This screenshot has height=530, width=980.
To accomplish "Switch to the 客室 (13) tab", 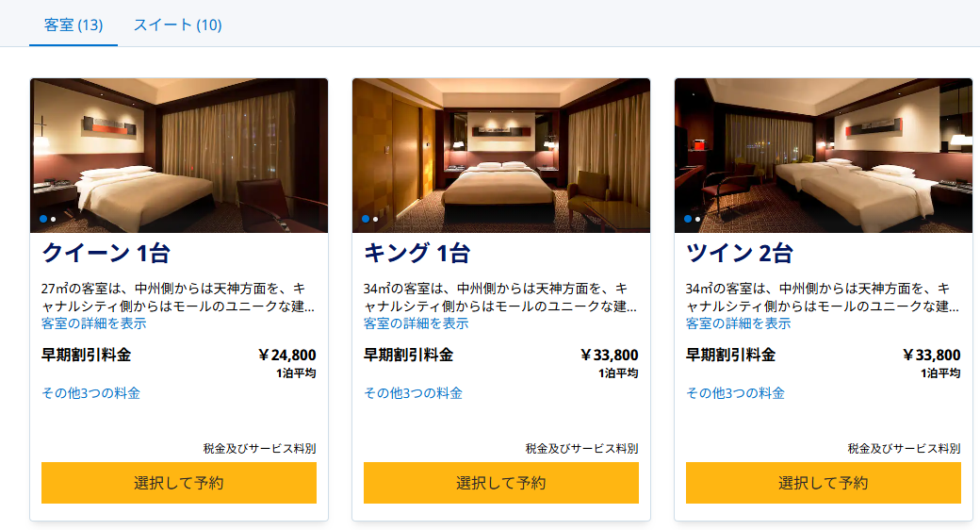I will click(x=73, y=25).
